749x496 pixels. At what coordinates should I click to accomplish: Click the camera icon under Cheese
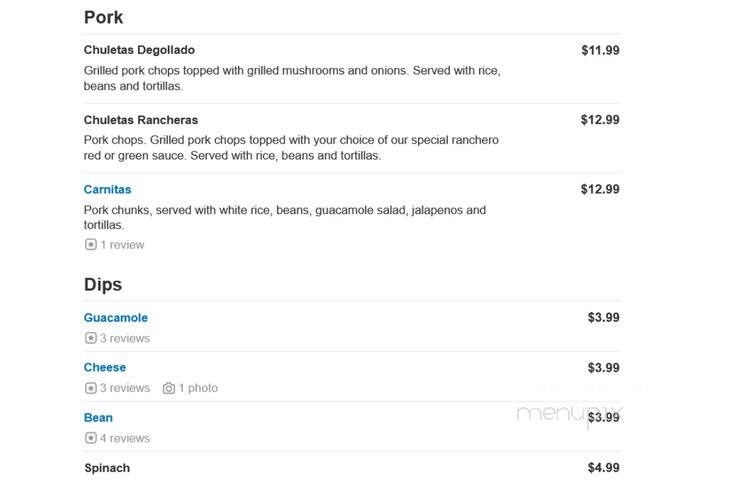[169, 388]
